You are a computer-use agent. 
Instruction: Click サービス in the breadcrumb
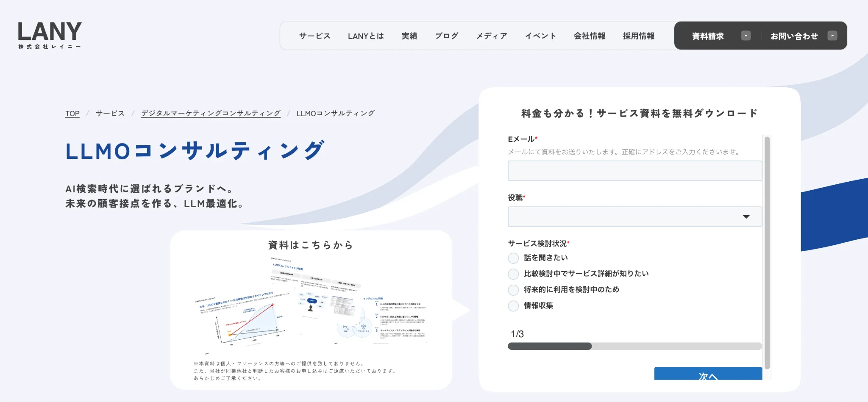110,114
